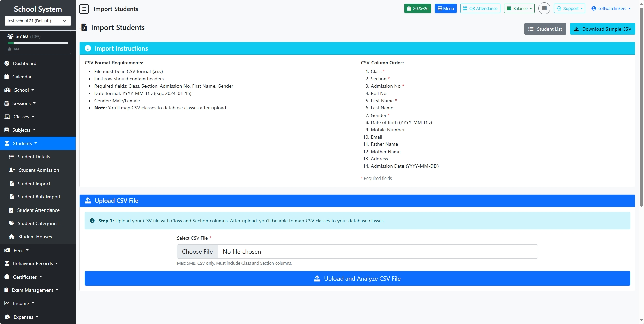Expand the Fees sidebar menu

click(x=18, y=250)
